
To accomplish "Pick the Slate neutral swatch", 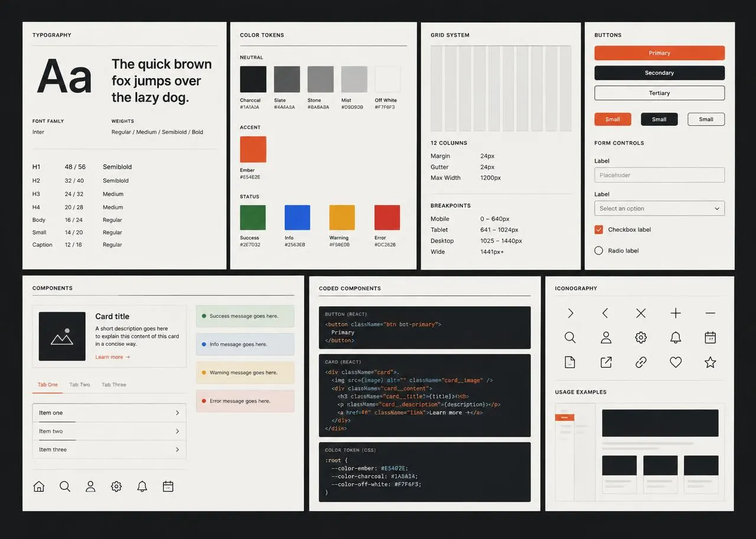I will pos(287,79).
